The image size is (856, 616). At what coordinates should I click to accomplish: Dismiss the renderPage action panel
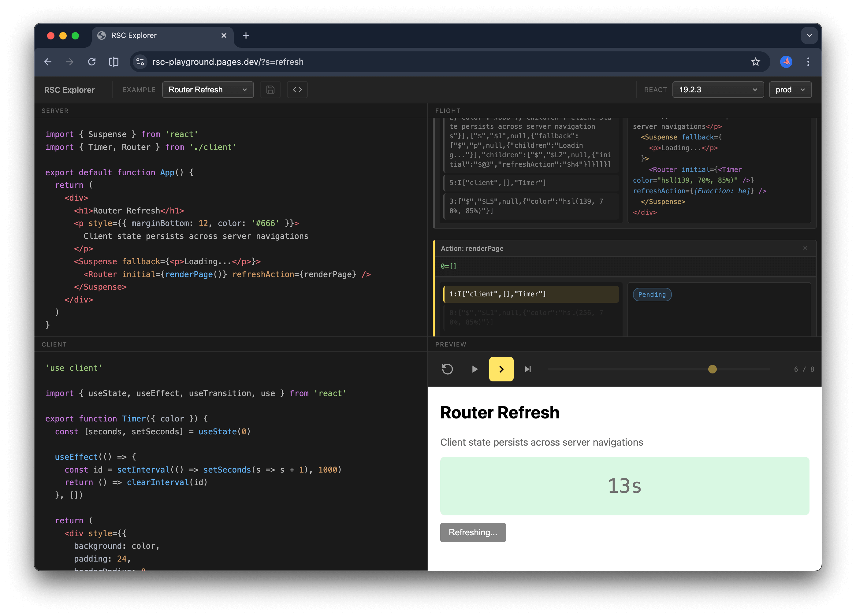(x=805, y=248)
